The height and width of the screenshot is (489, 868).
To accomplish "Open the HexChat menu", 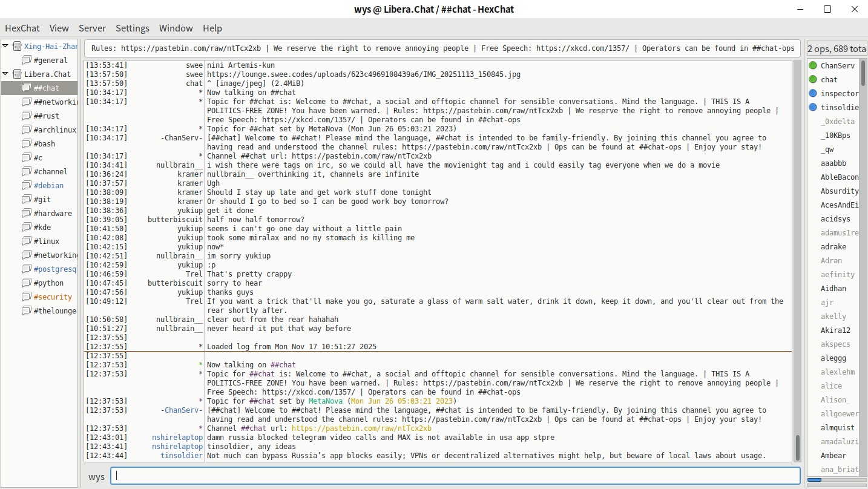I will (22, 28).
